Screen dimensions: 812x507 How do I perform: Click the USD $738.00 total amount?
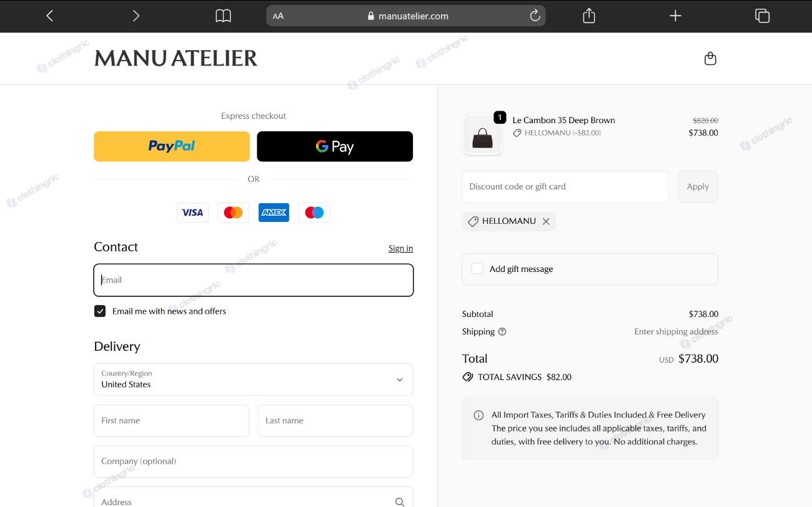coord(688,359)
